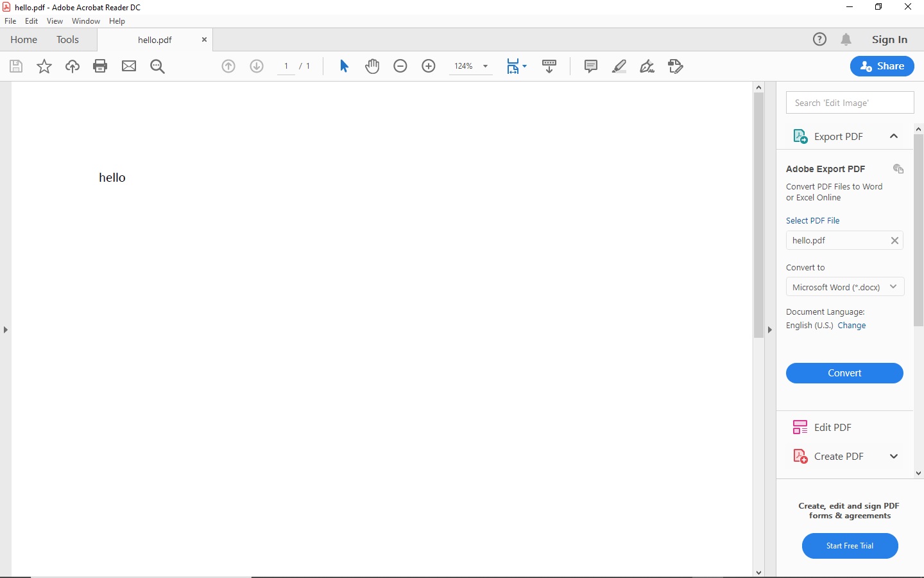Viewport: 924px width, 578px height.
Task: Activate the hand pan tool
Action: 372,66
